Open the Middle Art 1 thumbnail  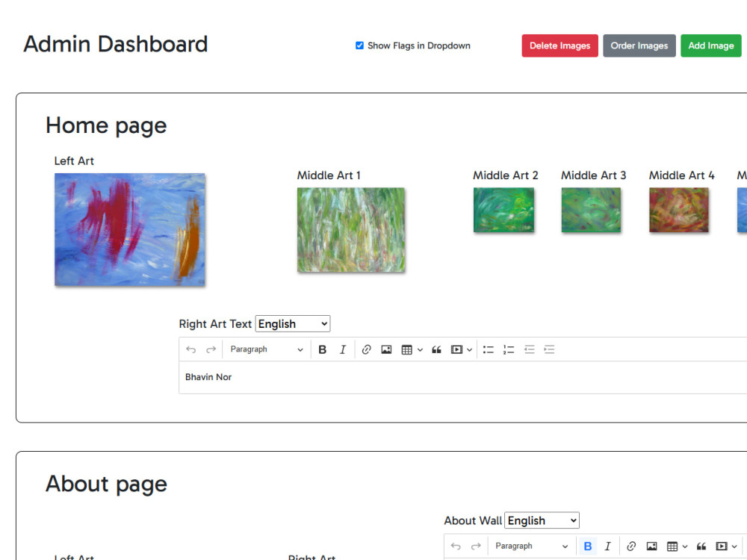pos(350,228)
